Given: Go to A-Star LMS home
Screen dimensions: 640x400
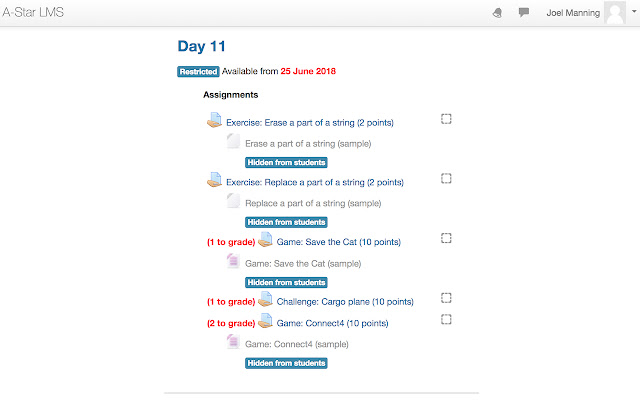Looking at the screenshot, I should [x=35, y=13].
